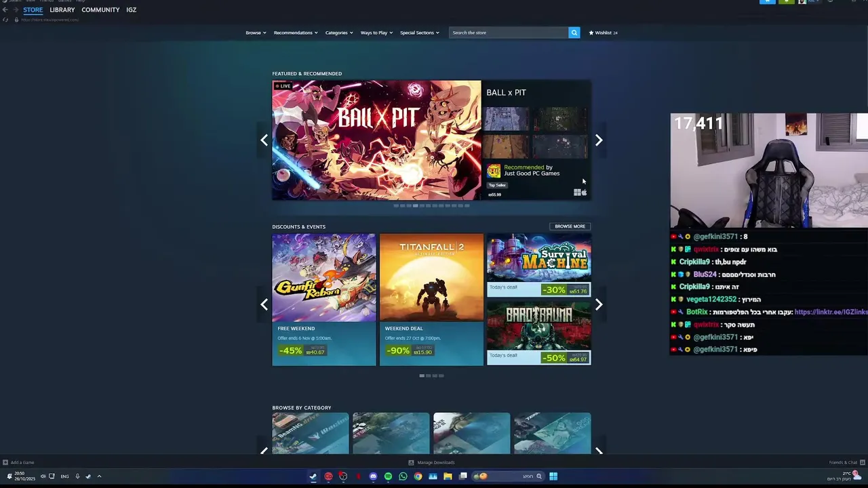The image size is (868, 488).
Task: Open the IGZ profile tab
Action: pyautogui.click(x=131, y=10)
